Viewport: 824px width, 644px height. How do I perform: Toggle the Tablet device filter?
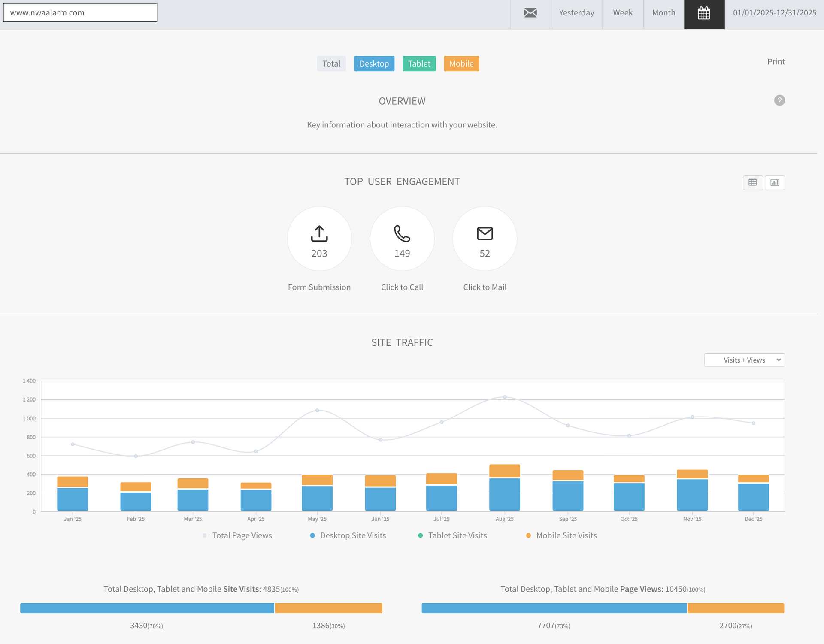419,63
